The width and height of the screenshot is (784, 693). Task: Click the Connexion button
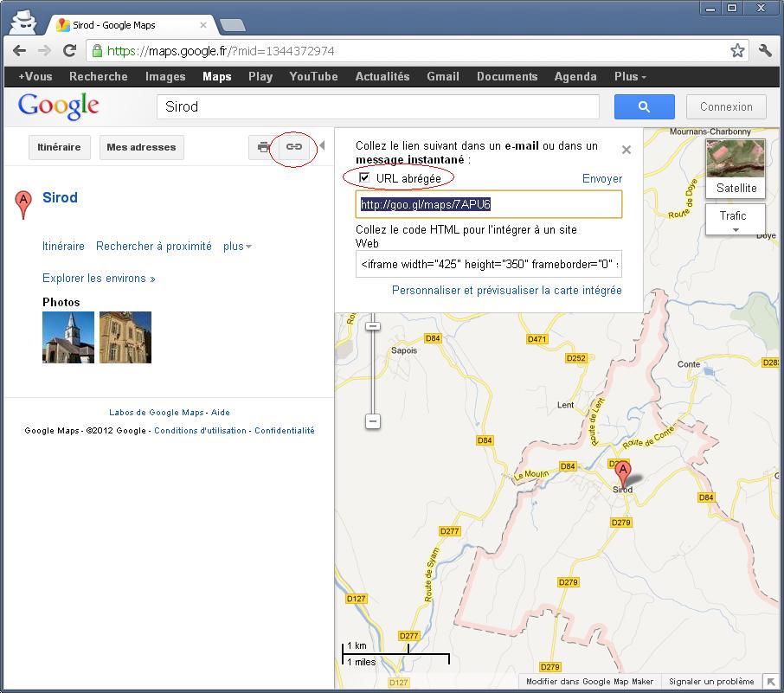(726, 106)
